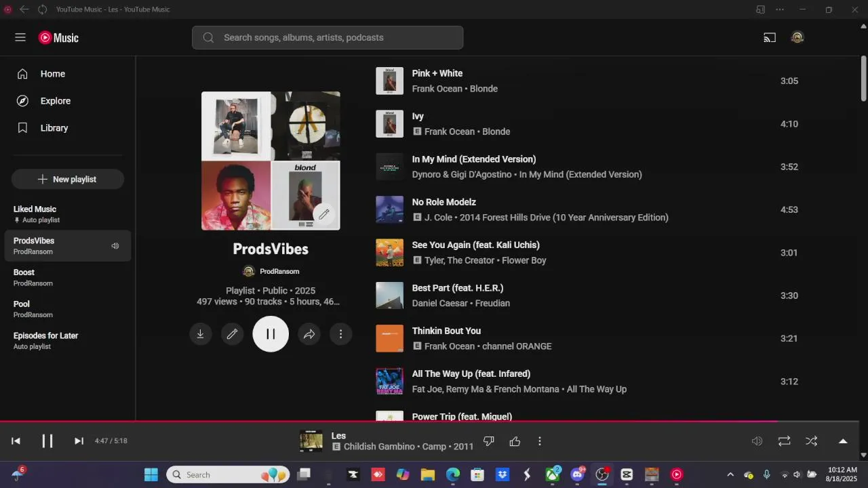Open the Liked Music playlist
The height and width of the screenshot is (488, 868).
68,214
